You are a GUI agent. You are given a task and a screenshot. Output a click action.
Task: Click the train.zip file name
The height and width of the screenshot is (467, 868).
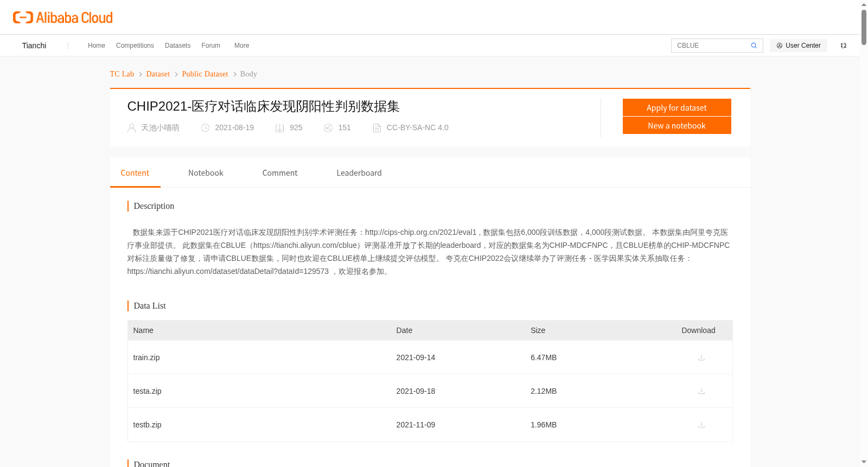146,357
